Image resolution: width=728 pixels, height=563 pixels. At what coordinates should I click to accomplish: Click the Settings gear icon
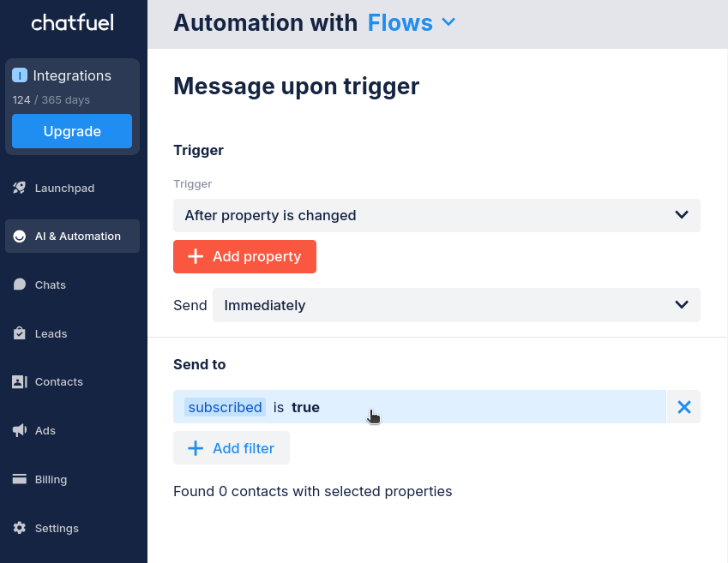point(20,528)
